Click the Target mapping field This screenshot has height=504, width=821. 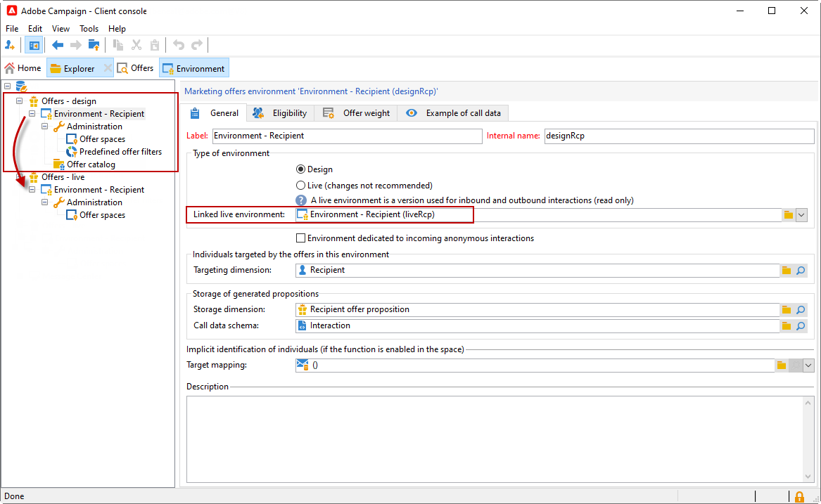pyautogui.click(x=535, y=366)
